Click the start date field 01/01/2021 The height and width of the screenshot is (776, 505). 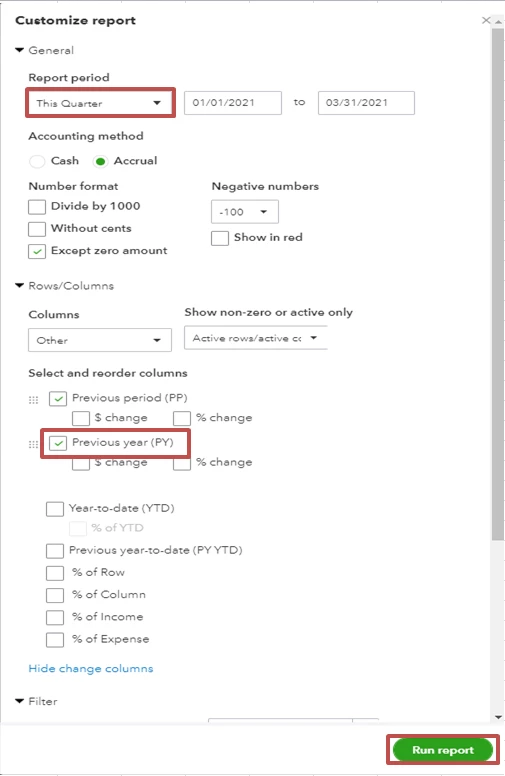(233, 103)
